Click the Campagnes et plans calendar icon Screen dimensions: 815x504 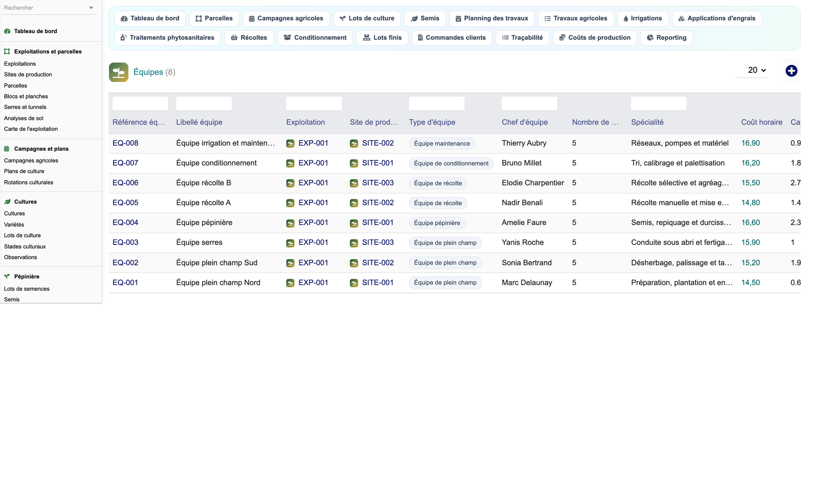(x=7, y=149)
